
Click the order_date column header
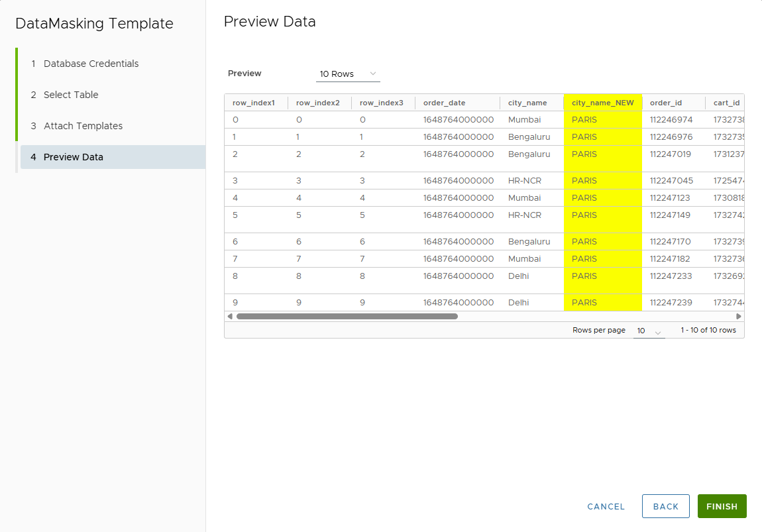coord(444,103)
